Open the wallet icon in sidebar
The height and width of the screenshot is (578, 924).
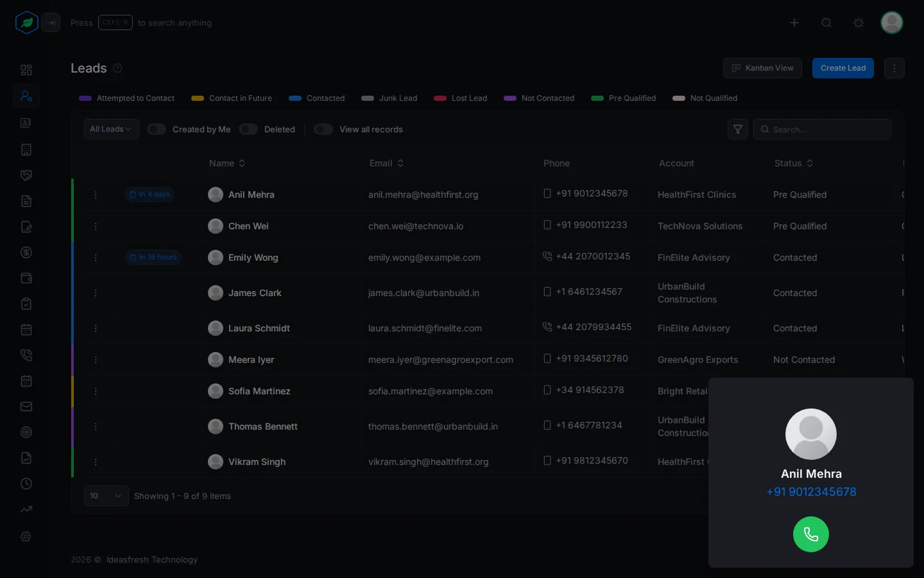26,278
